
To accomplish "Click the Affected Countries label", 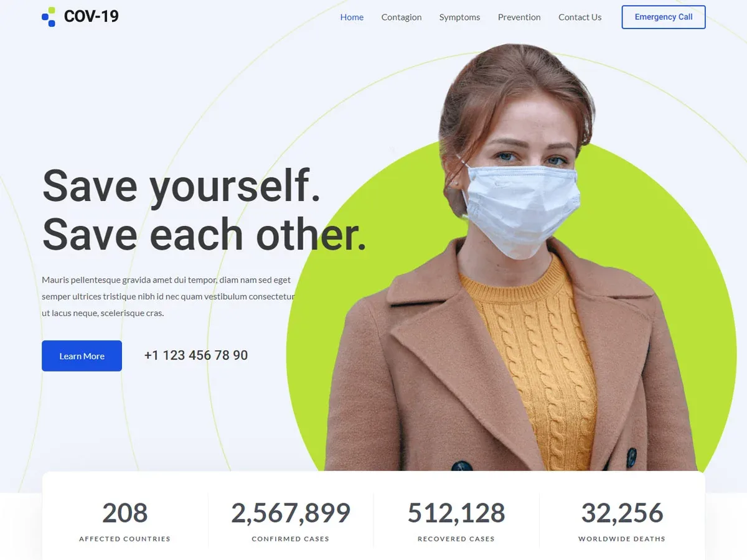I will (x=125, y=539).
